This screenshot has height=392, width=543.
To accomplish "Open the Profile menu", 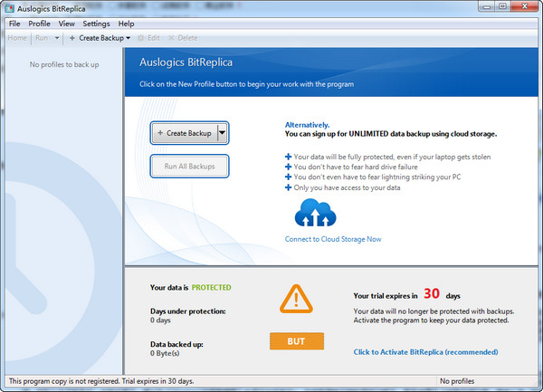I will [x=39, y=24].
